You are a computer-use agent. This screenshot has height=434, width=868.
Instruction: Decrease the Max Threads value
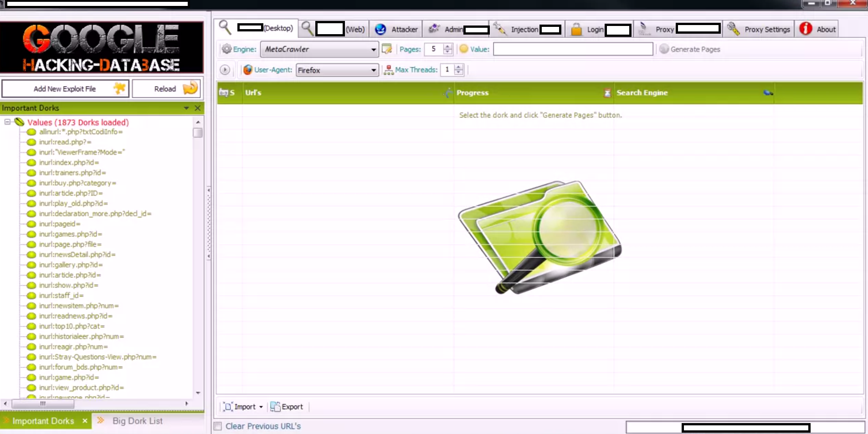tap(459, 72)
